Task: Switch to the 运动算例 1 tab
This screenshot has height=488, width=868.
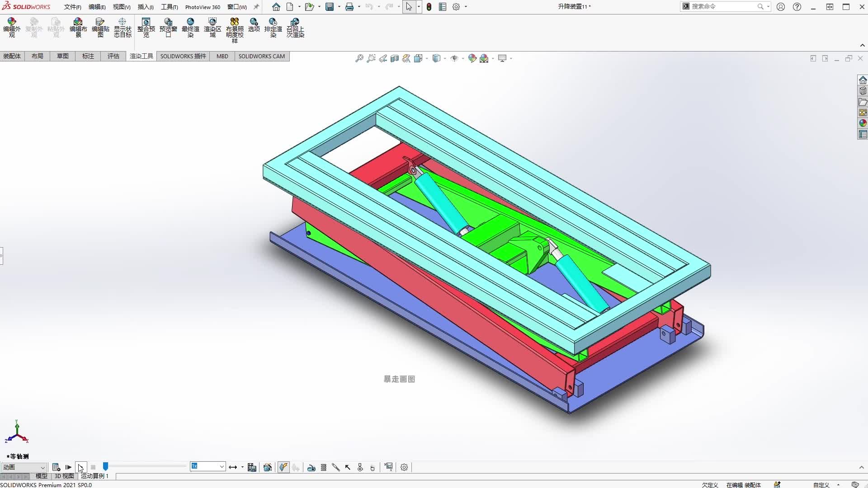Action: [x=94, y=476]
